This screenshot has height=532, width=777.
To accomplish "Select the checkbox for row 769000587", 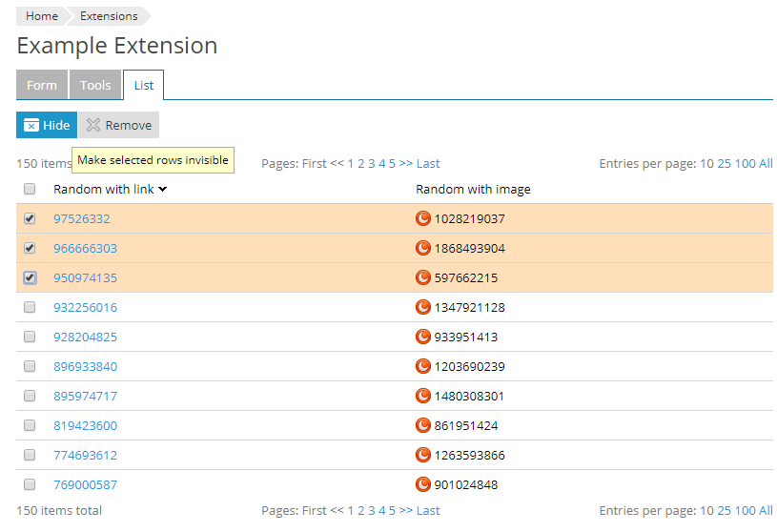I will 30,484.
